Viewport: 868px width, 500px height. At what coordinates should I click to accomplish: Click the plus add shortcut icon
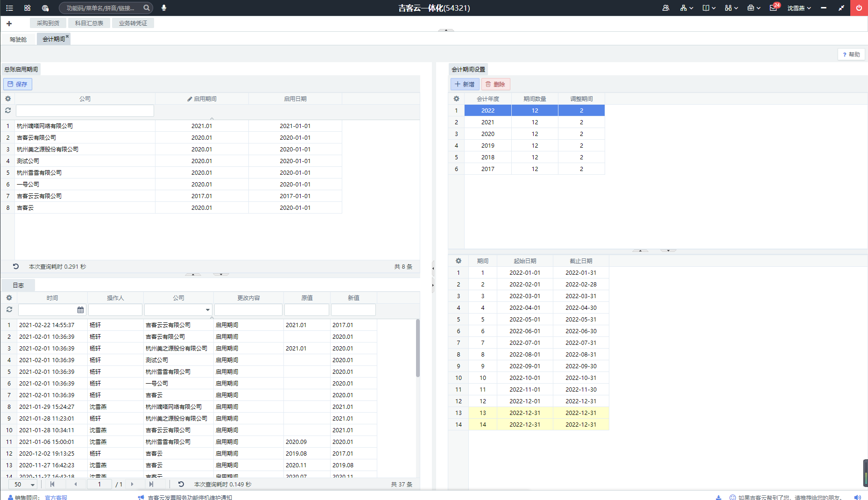click(9, 23)
